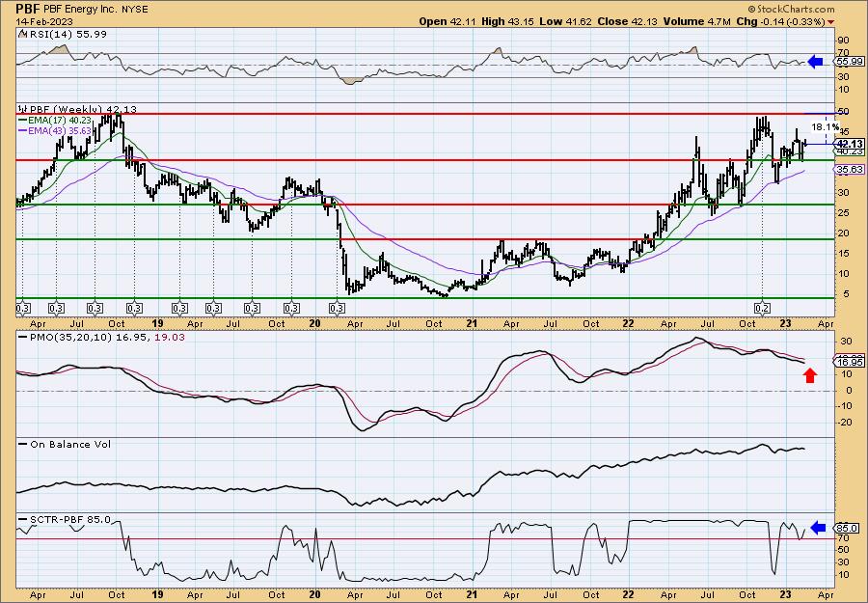Click the 35.63 EMA value tag

850,170
